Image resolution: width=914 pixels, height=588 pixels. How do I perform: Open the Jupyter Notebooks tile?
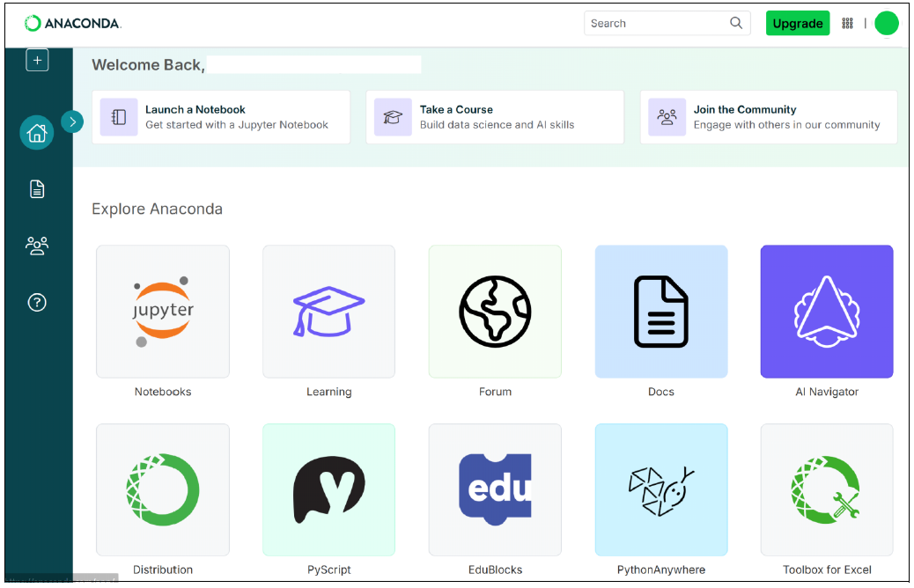(x=163, y=312)
